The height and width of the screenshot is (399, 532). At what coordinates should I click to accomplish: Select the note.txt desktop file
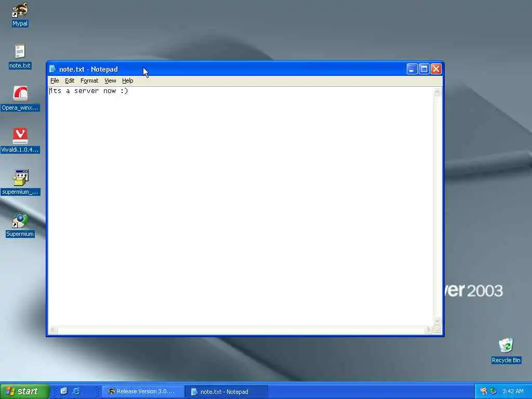(x=20, y=56)
